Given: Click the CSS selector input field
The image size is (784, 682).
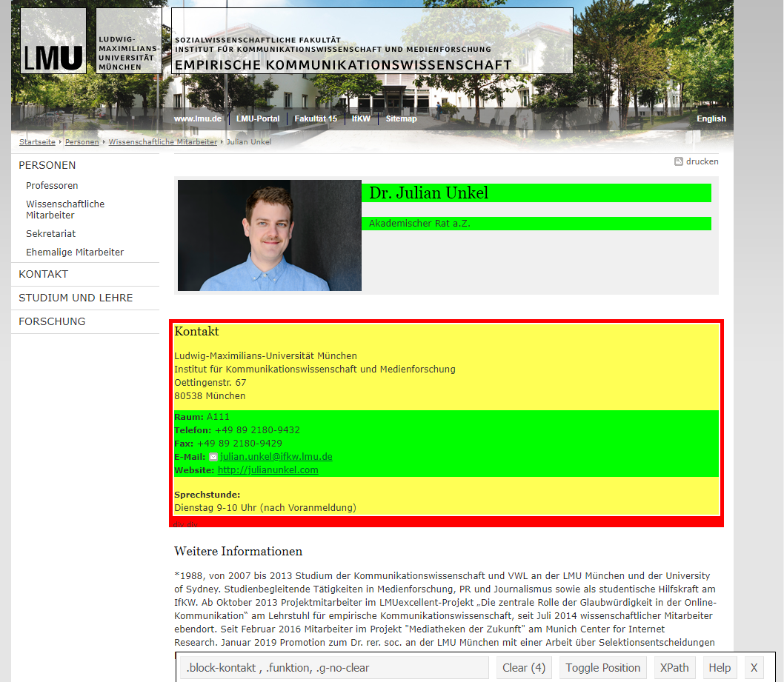Looking at the screenshot, I should pyautogui.click(x=334, y=668).
